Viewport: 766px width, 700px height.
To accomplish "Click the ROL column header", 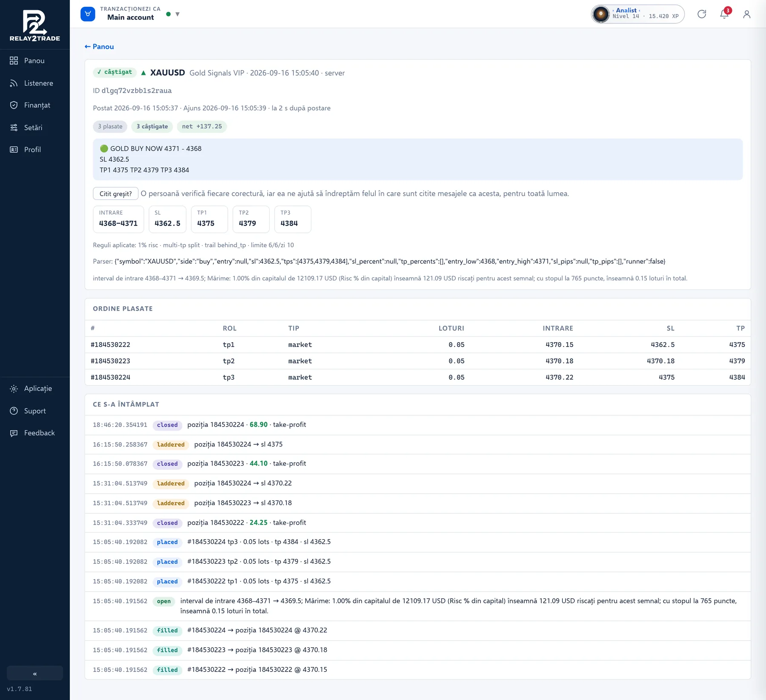I will [229, 328].
